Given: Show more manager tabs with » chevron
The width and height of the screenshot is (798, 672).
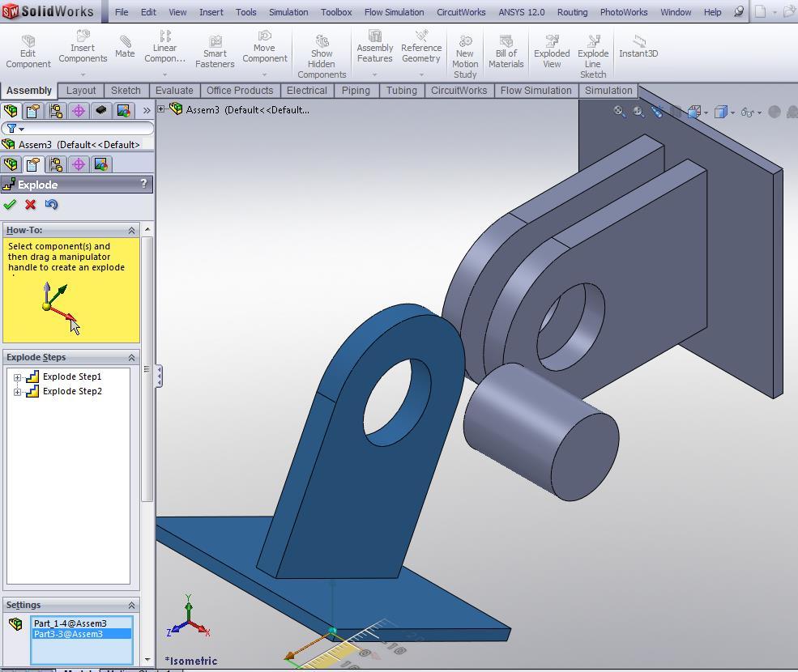Looking at the screenshot, I should pyautogui.click(x=147, y=110).
